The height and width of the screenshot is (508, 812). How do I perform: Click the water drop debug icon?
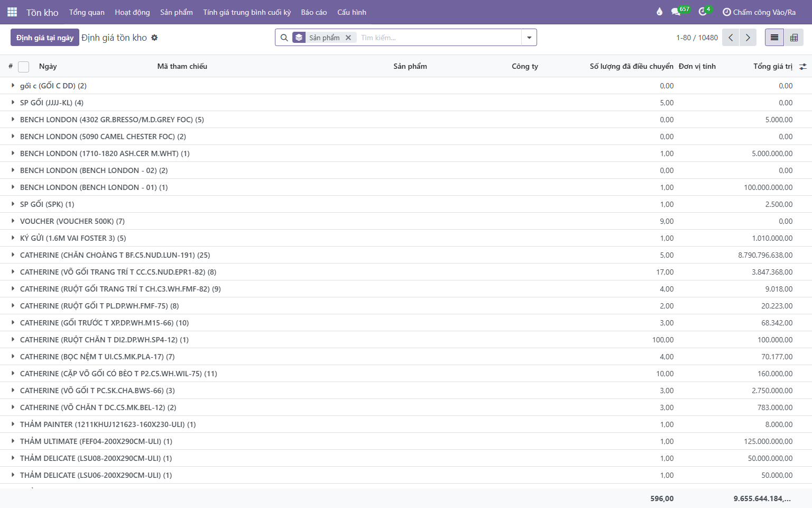click(659, 12)
